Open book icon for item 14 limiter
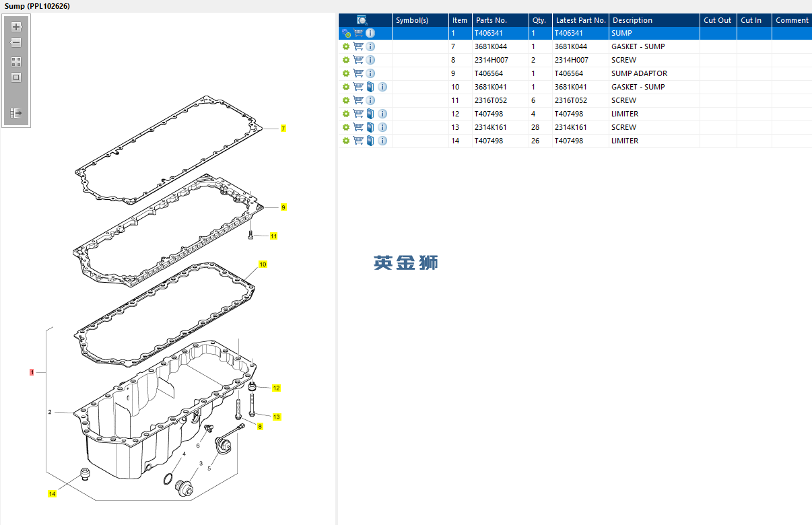 370,141
